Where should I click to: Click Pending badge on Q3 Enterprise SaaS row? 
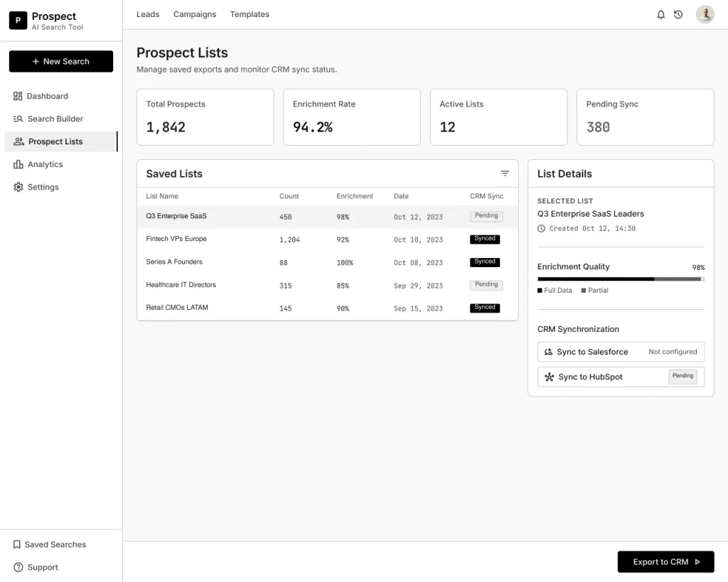point(486,216)
